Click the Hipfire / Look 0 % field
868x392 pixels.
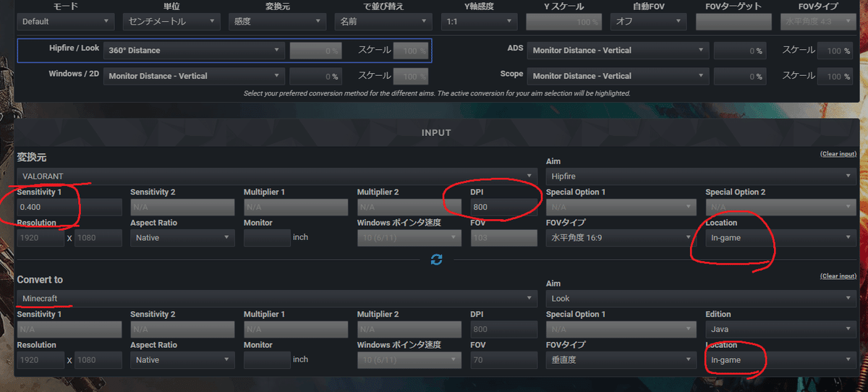tap(315, 51)
